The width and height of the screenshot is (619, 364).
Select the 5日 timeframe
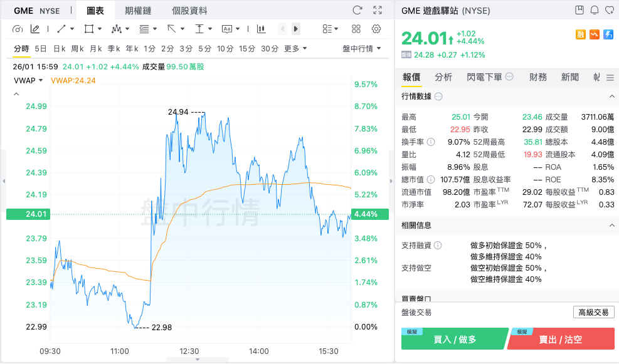point(41,48)
